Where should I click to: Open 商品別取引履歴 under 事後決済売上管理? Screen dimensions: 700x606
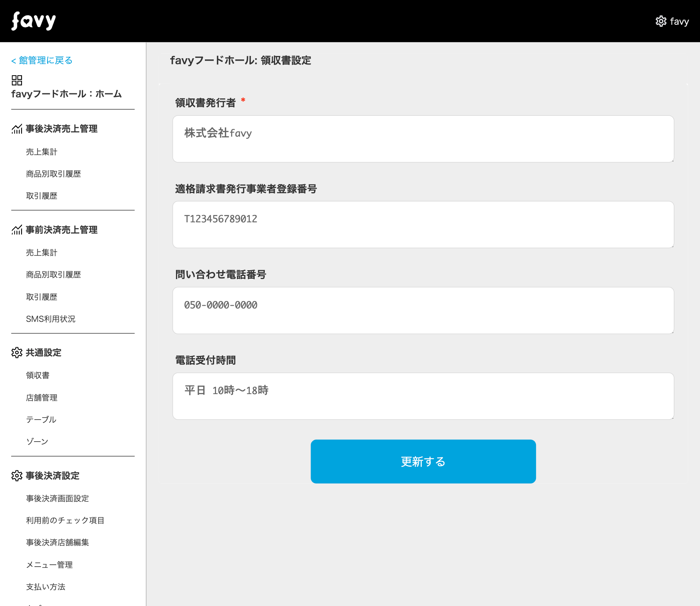click(x=54, y=174)
